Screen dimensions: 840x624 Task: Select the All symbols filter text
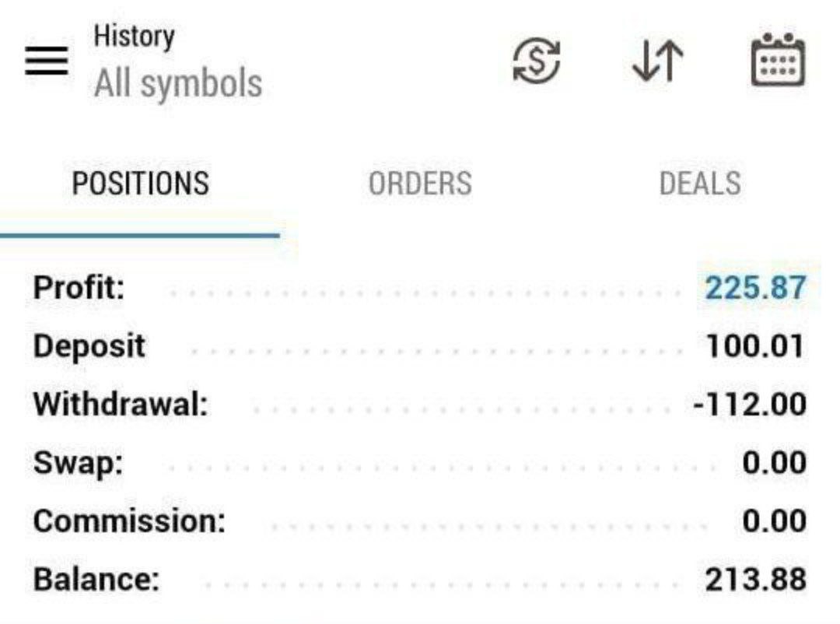tap(178, 84)
